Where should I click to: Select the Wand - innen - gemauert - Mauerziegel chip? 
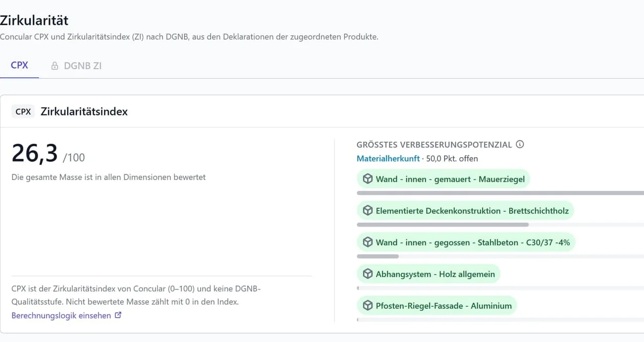443,179
